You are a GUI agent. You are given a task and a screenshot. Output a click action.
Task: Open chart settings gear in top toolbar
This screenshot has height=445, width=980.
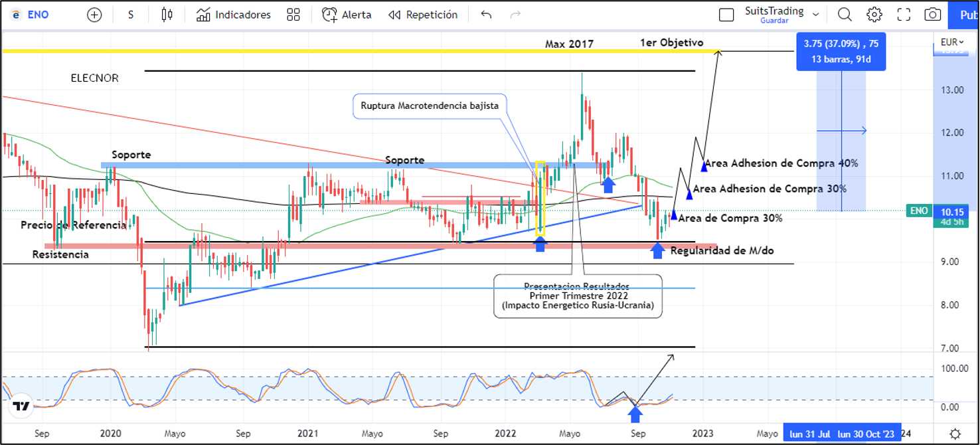tap(874, 15)
